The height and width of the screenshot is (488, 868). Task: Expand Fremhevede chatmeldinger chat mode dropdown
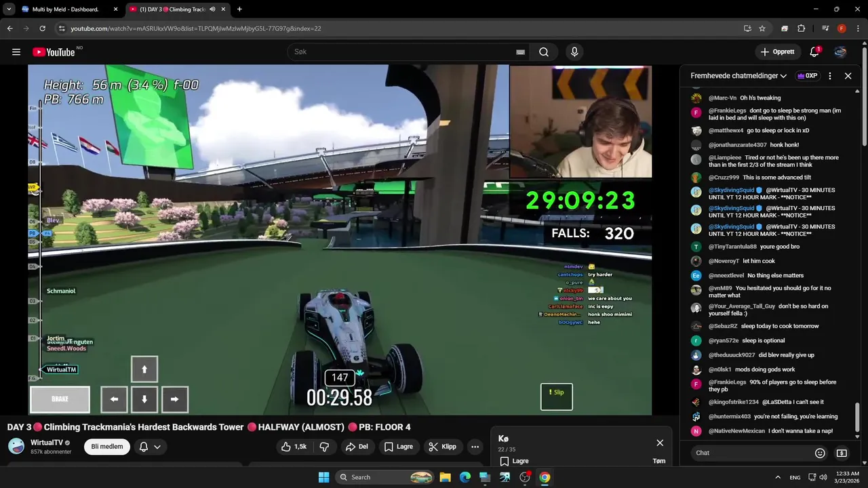click(738, 76)
